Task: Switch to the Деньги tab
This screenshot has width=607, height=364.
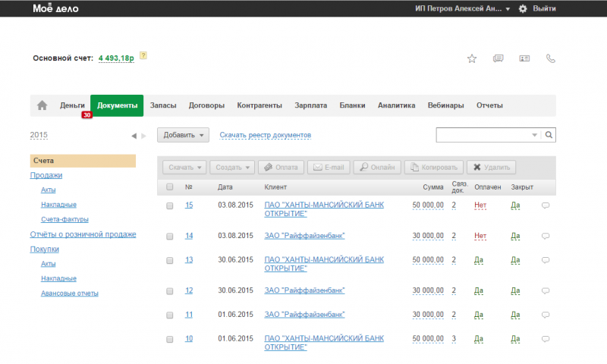Action: pos(72,105)
